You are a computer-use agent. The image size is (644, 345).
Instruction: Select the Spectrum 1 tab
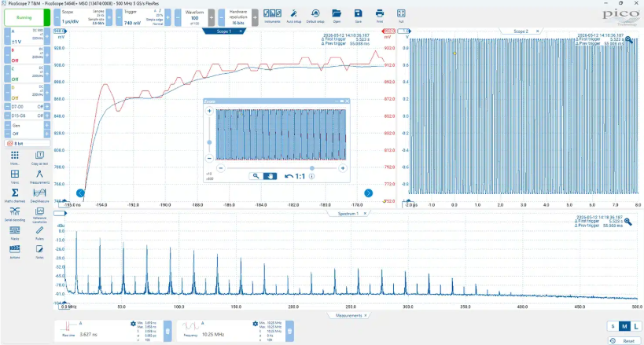tap(348, 214)
